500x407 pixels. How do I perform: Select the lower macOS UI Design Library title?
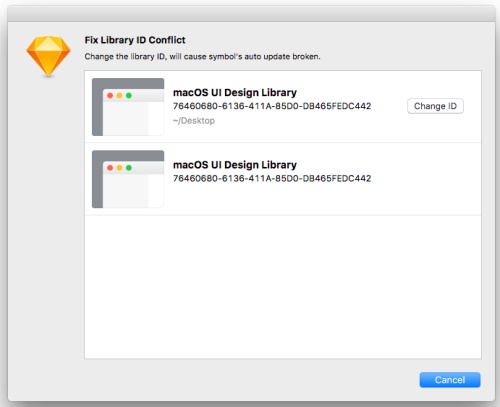coord(235,165)
